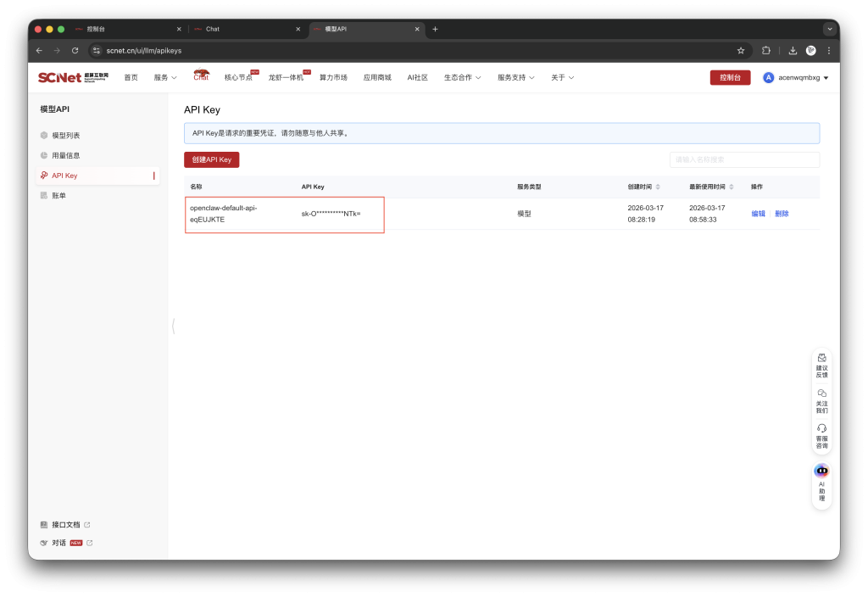Open Chrome downloads icon
The height and width of the screenshot is (597, 868).
pos(793,50)
